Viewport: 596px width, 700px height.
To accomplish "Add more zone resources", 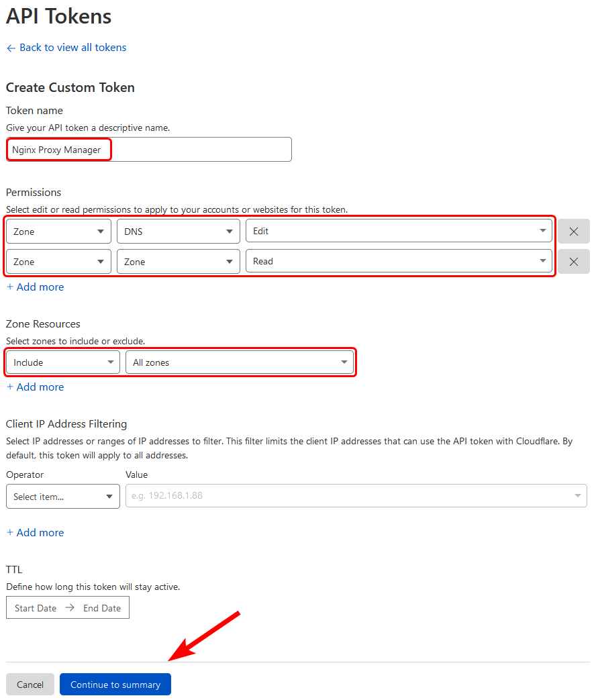I will point(35,387).
